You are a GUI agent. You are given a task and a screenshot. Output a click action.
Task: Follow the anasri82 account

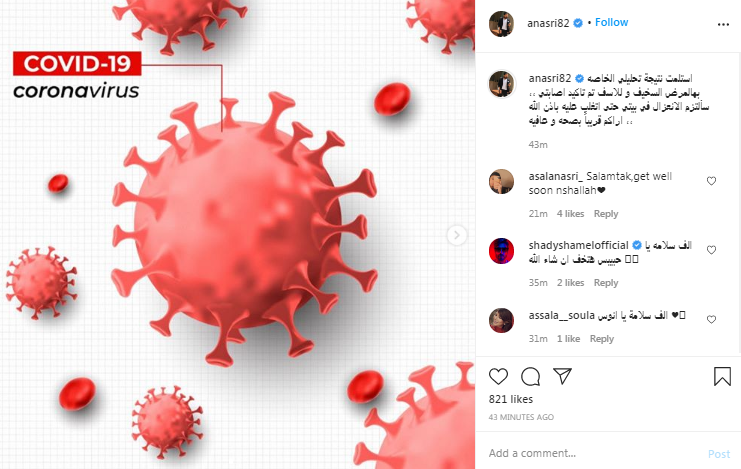(611, 22)
